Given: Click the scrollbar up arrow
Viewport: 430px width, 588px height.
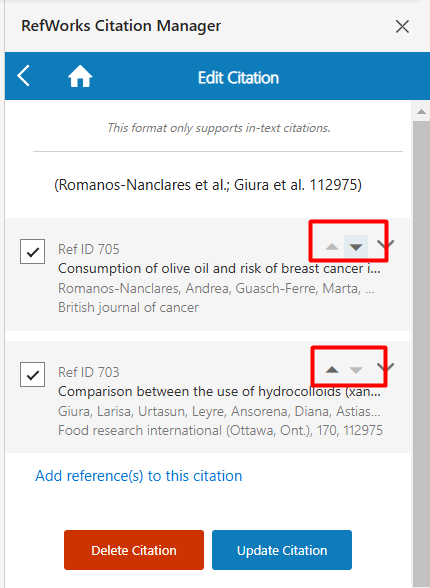Looking at the screenshot, I should (x=421, y=111).
